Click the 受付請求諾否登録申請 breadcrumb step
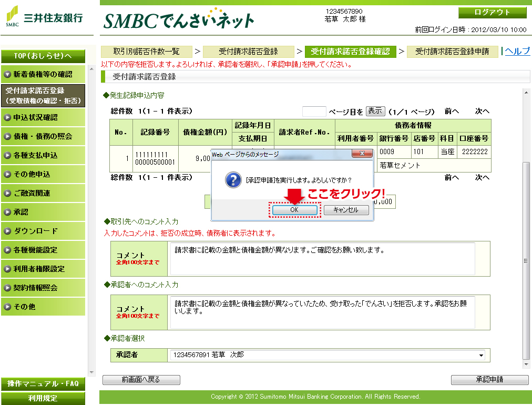Viewport: 532px width, 405px height. [x=452, y=52]
